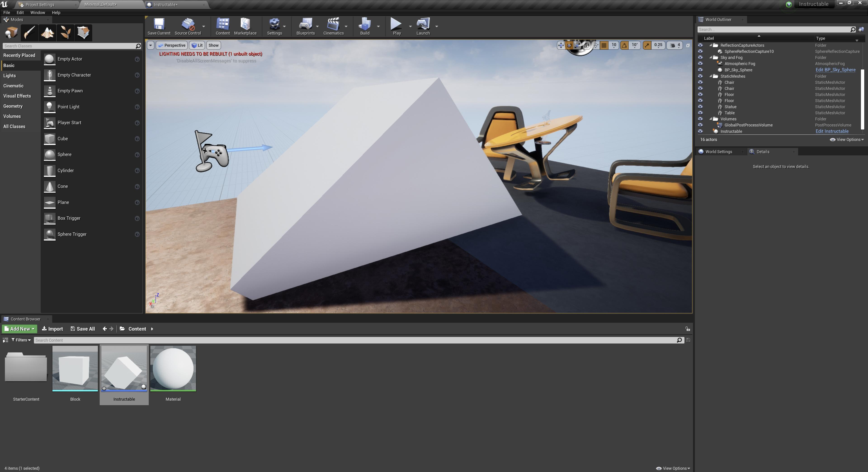Select the translate gizmo tool

pos(561,45)
